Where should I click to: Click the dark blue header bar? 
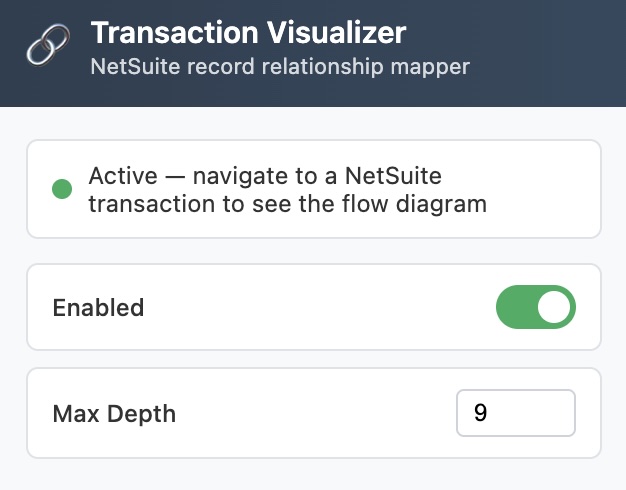tap(519, 53)
